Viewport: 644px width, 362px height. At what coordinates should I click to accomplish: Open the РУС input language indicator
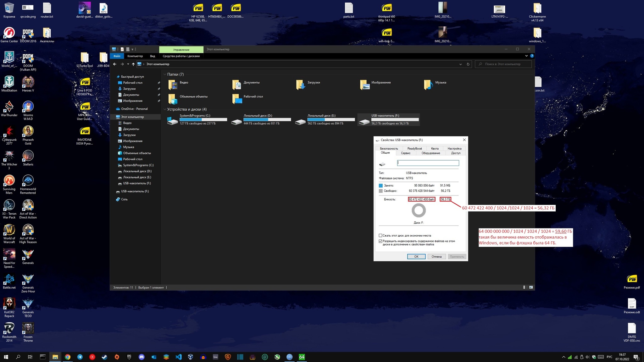[609, 357]
